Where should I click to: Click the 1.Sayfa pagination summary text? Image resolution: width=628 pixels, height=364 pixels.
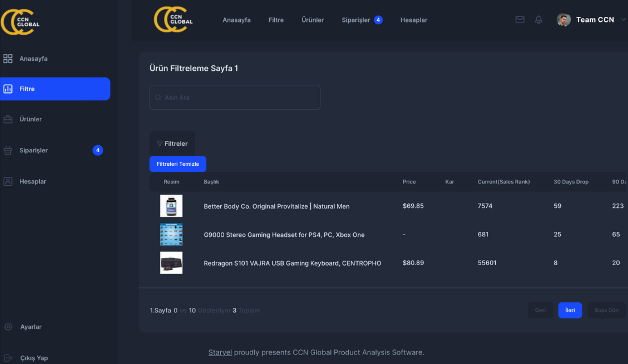pos(205,310)
